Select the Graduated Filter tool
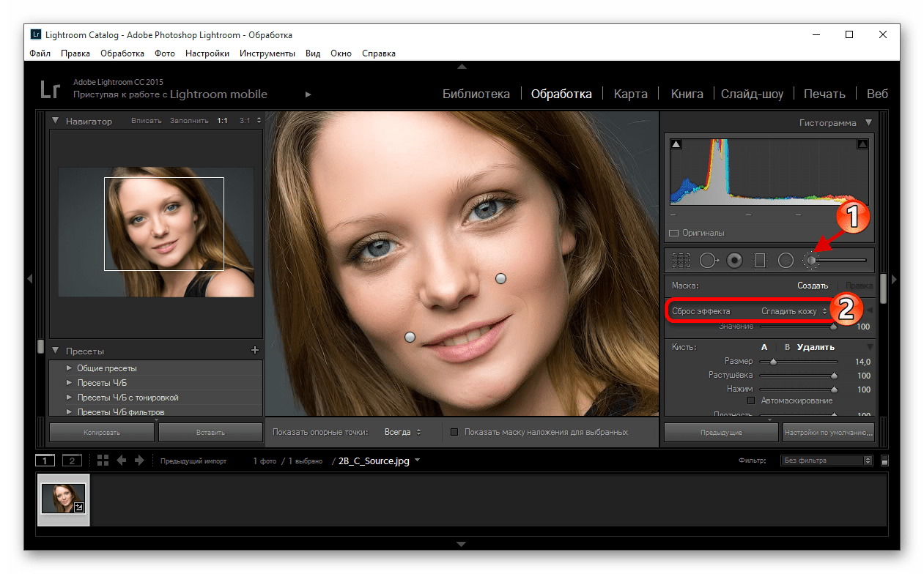This screenshot has height=574, width=924. click(760, 260)
